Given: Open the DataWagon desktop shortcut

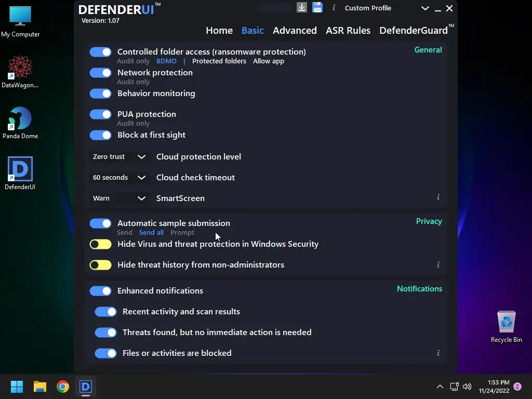Looking at the screenshot, I should 20,72.
